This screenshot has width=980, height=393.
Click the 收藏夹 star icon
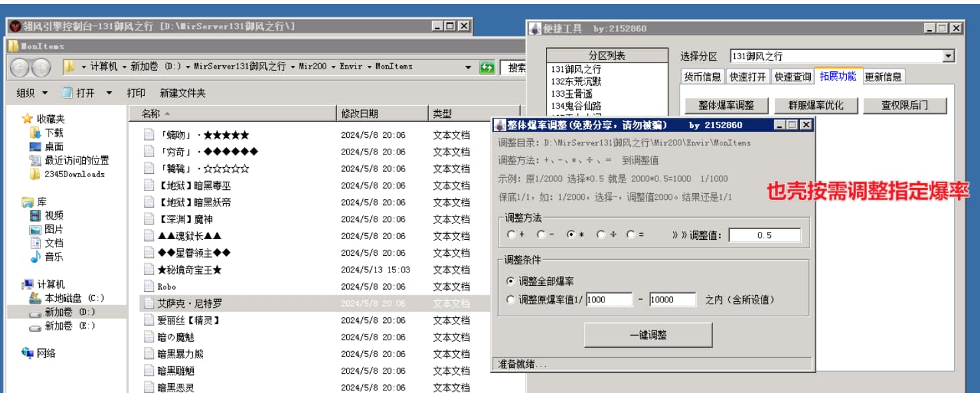[27, 119]
